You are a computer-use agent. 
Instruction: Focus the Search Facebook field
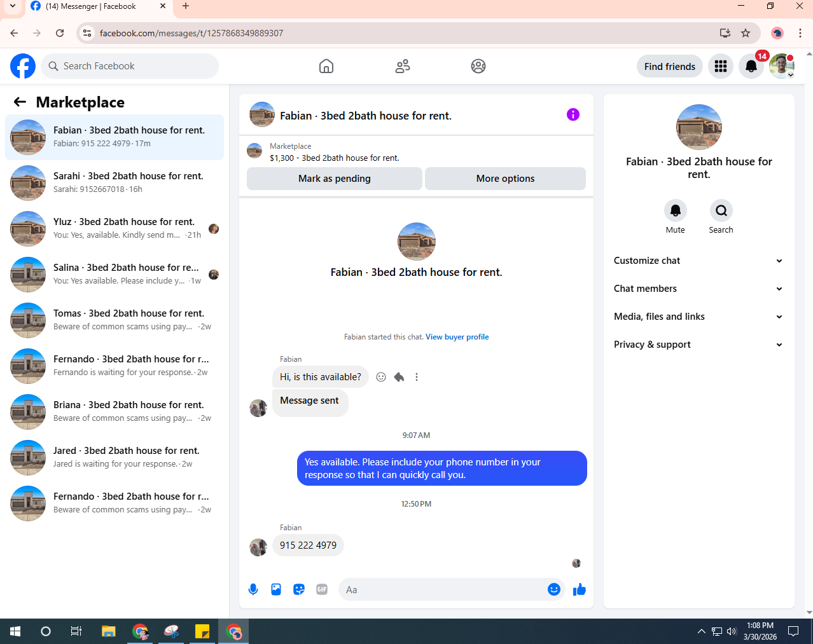coord(130,66)
